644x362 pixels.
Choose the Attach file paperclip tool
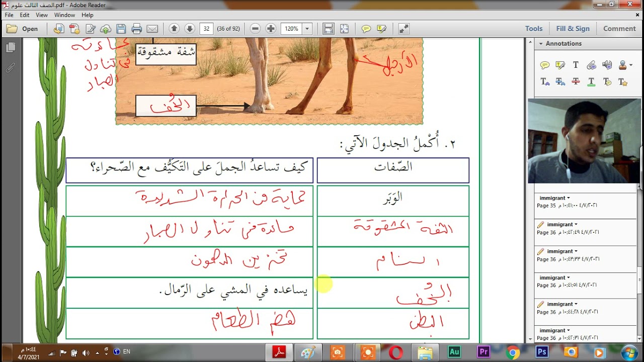click(x=591, y=65)
